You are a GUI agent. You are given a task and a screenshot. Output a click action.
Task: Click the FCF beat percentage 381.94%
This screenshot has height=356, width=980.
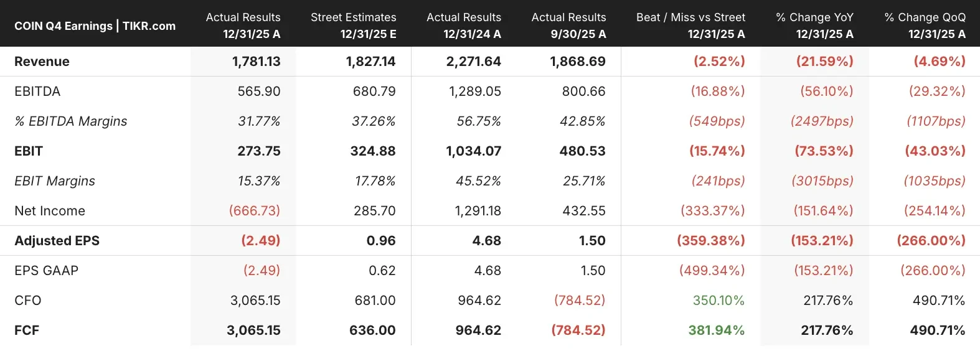[x=716, y=330]
